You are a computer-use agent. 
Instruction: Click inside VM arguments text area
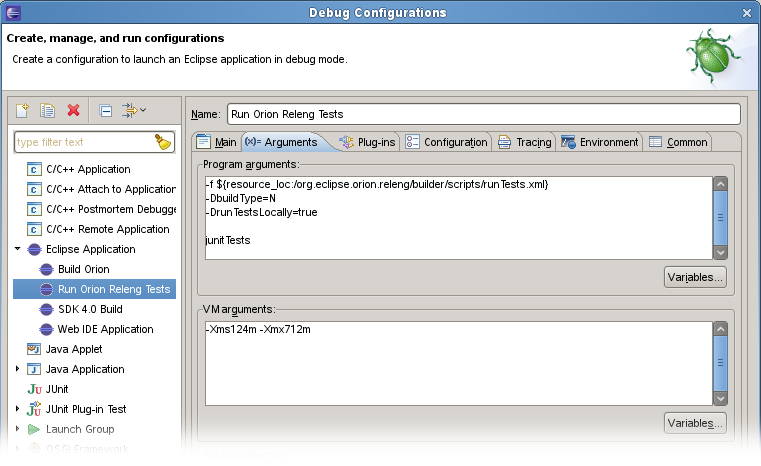(459, 364)
